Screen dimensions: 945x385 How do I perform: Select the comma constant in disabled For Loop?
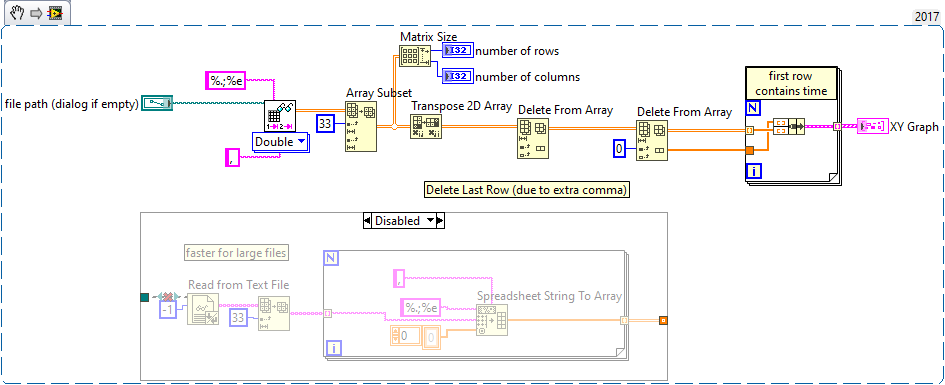tap(399, 278)
